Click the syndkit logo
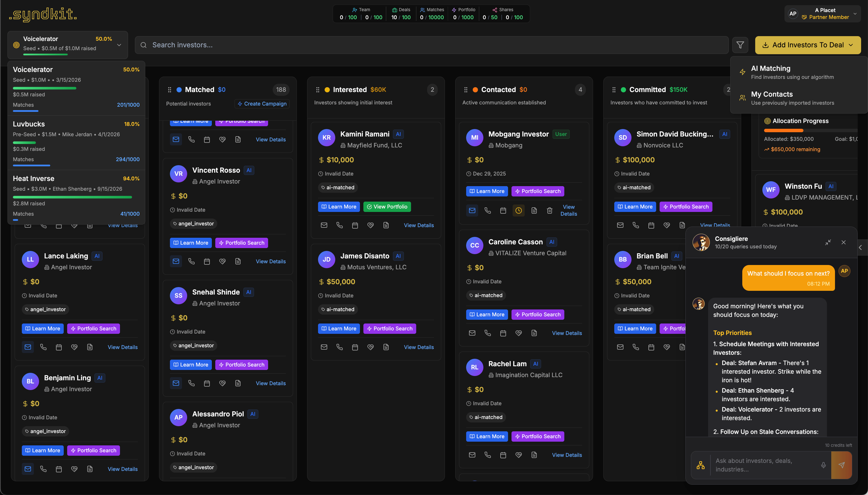Image resolution: width=868 pixels, height=495 pixels. click(x=43, y=14)
